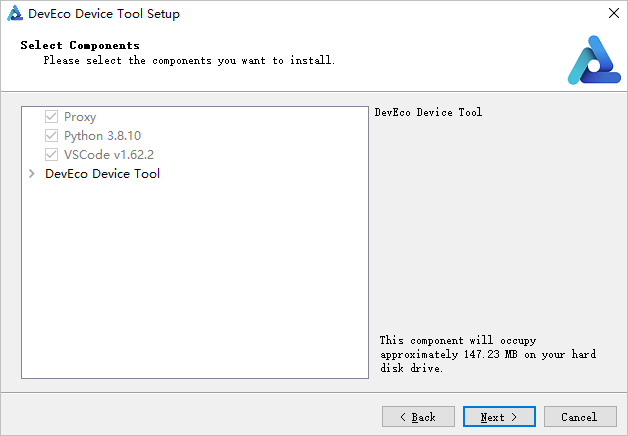Click the Select Components heading
628x436 pixels.
[80, 46]
